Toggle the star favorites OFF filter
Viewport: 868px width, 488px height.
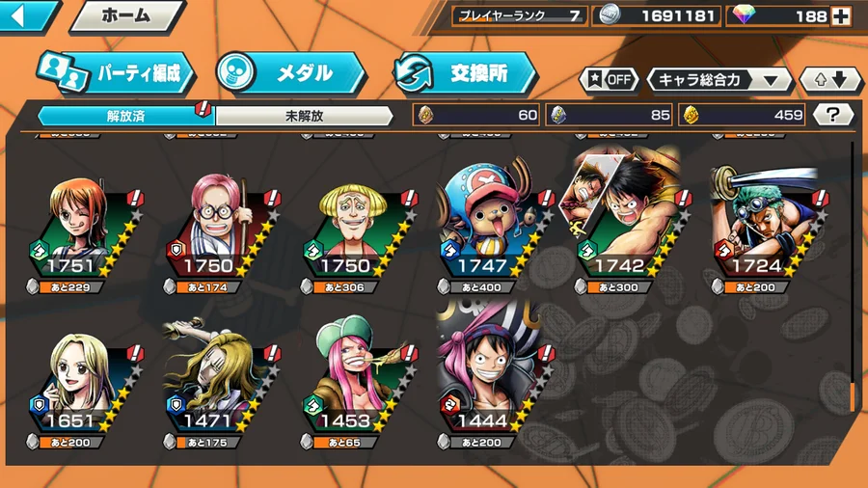(x=609, y=80)
